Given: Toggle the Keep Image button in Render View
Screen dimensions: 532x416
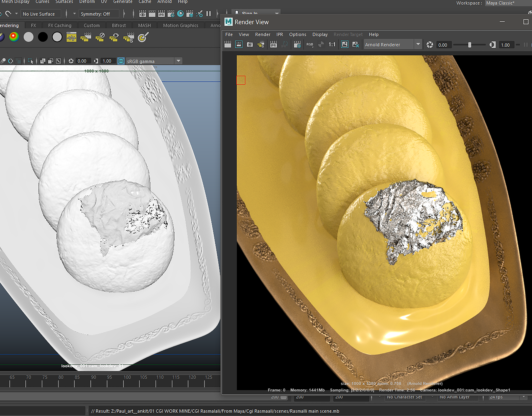Looking at the screenshot, I should (344, 45).
